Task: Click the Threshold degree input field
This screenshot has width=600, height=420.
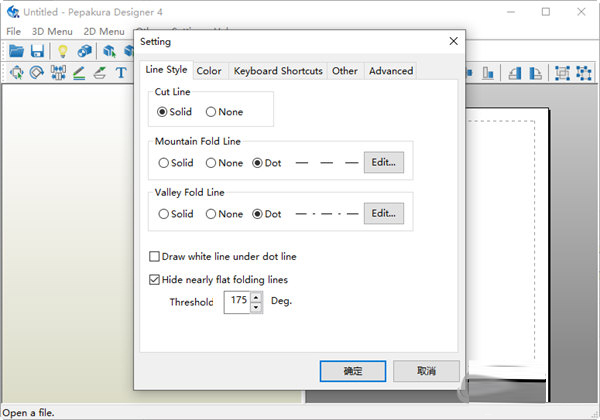Action: [237, 302]
